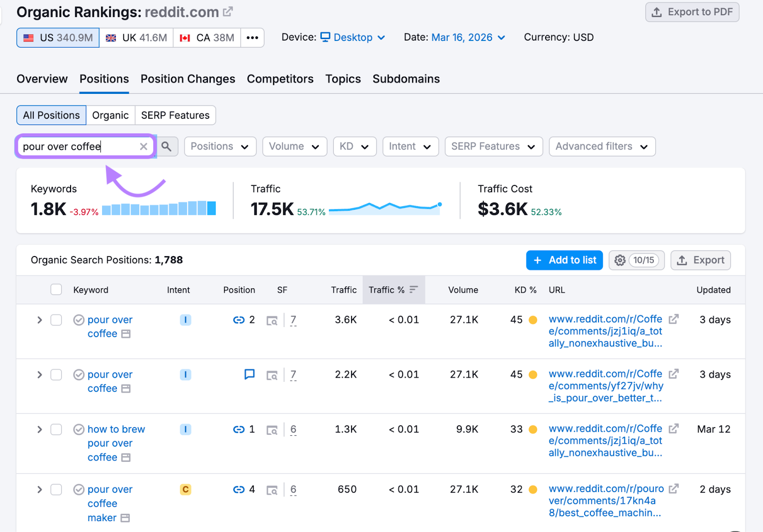Click the magnifying glass search button
Screen dimensions: 763x532
click(166, 146)
